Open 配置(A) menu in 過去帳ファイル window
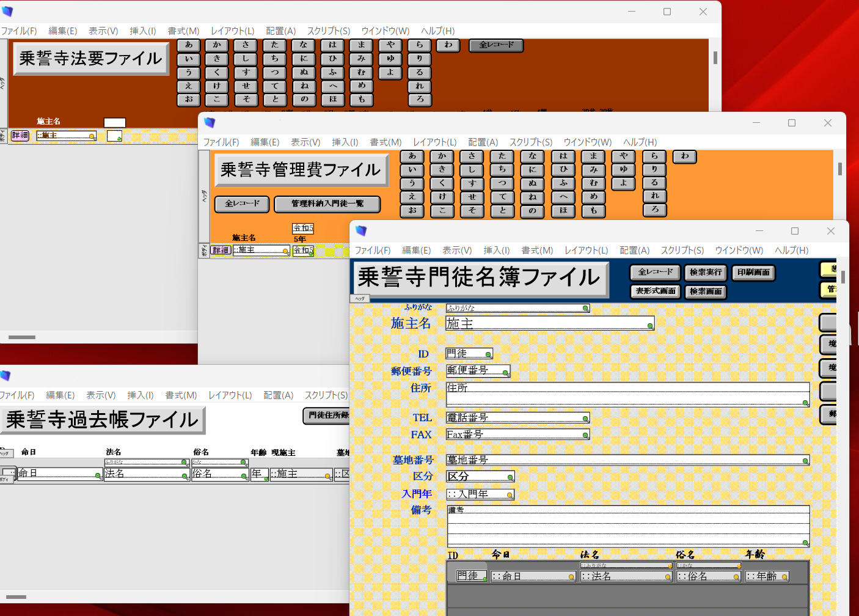Screen dimensions: 859x616 (x=279, y=395)
